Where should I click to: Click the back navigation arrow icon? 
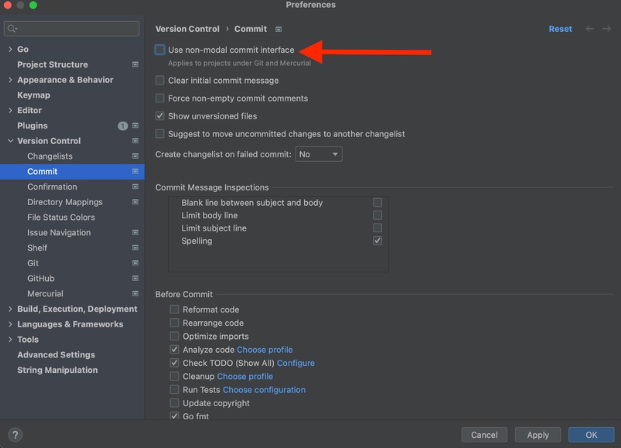589,29
